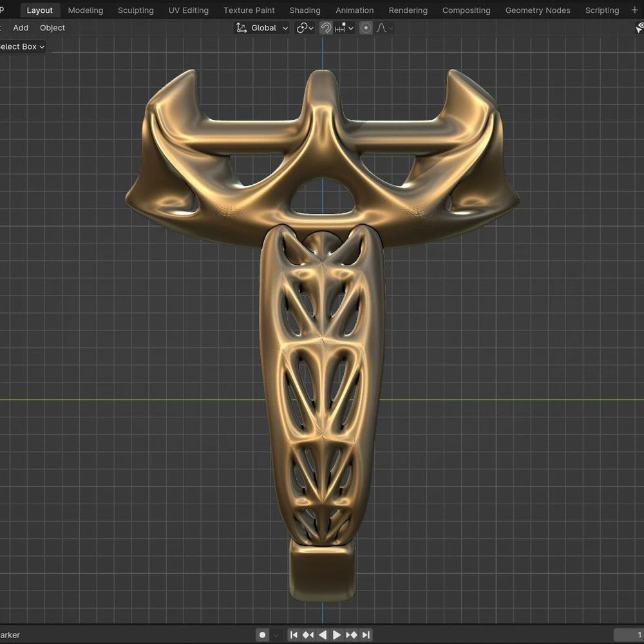This screenshot has width=644, height=644.
Task: Open the Global transform orientation dropdown
Action: pos(262,28)
